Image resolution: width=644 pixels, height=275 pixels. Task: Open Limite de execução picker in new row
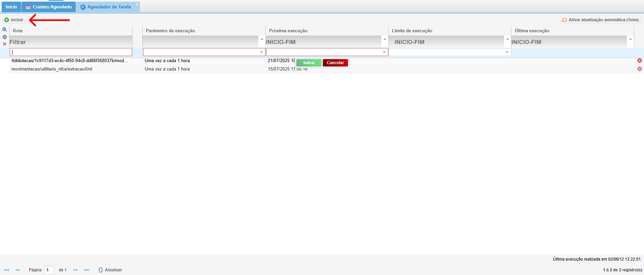tap(507, 52)
